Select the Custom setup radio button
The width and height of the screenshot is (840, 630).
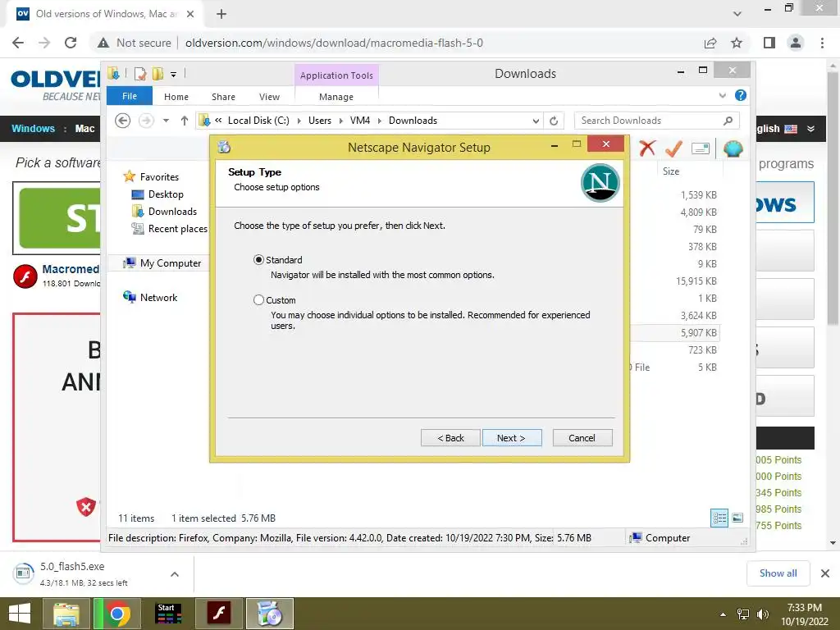tap(258, 300)
